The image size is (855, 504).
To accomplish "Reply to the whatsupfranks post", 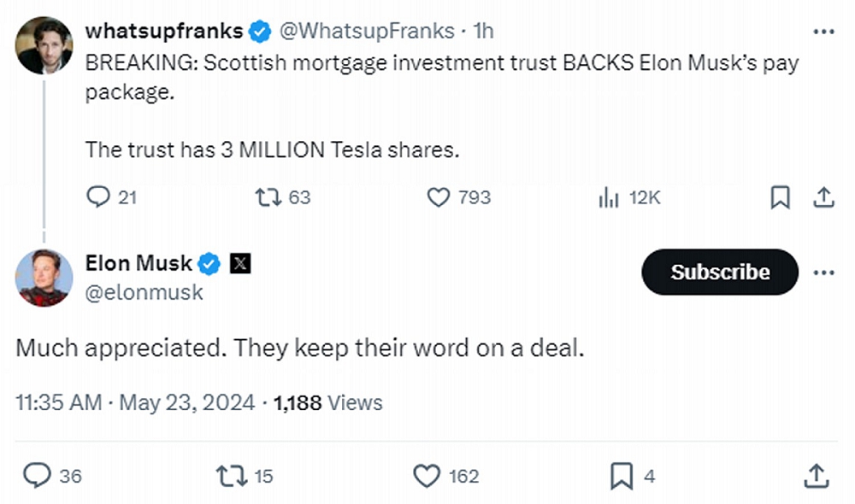I will click(x=99, y=197).
